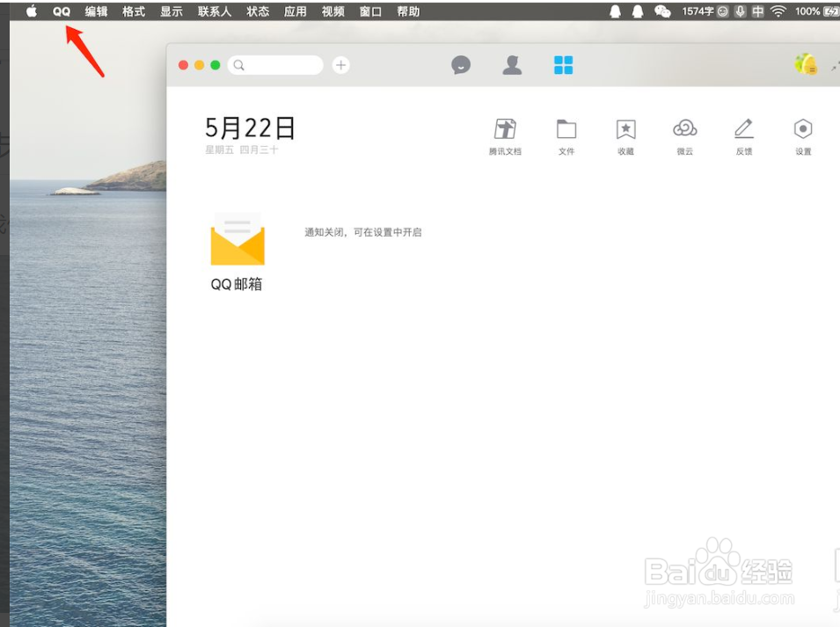
Task: Minimize QQ window with yellow button
Action: pos(200,65)
